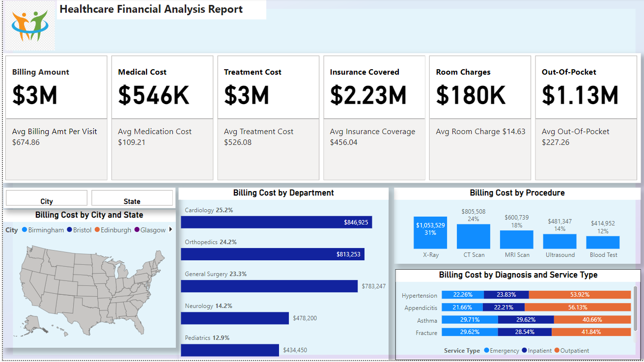Click the Outpatient service type legend marker
The image size is (644, 362).
click(557, 351)
